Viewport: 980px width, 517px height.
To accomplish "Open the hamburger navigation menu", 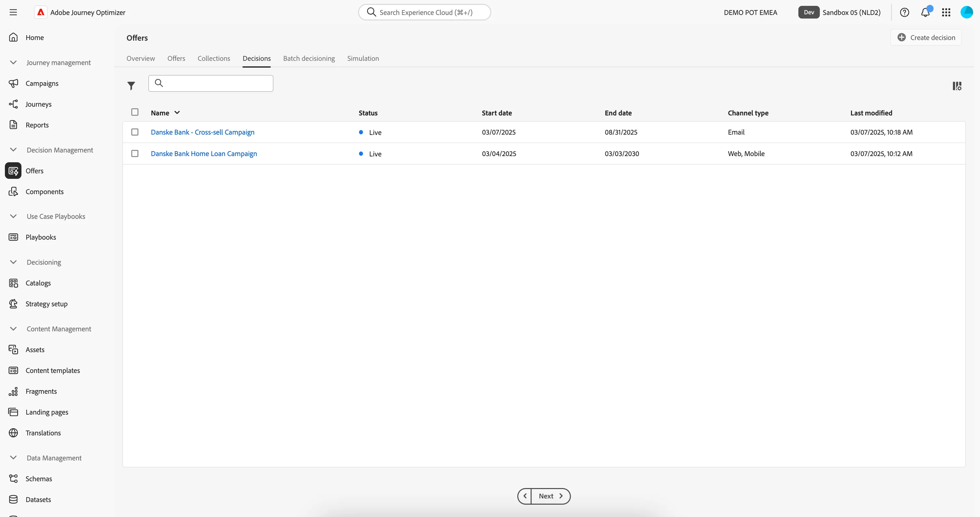I will 13,12.
